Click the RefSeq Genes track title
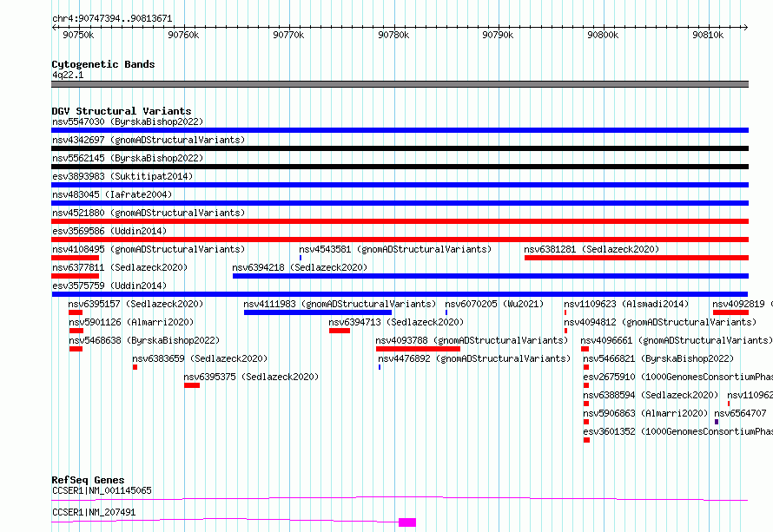The height and width of the screenshot is (532, 773). pyautogui.click(x=89, y=480)
